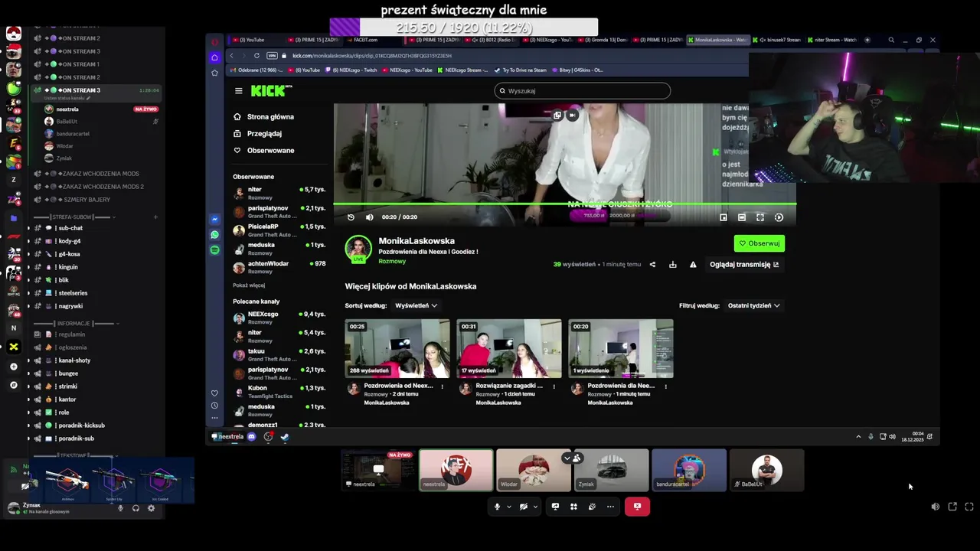Viewport: 980px width, 551px height.
Task: Reload the browser page
Action: (256, 56)
